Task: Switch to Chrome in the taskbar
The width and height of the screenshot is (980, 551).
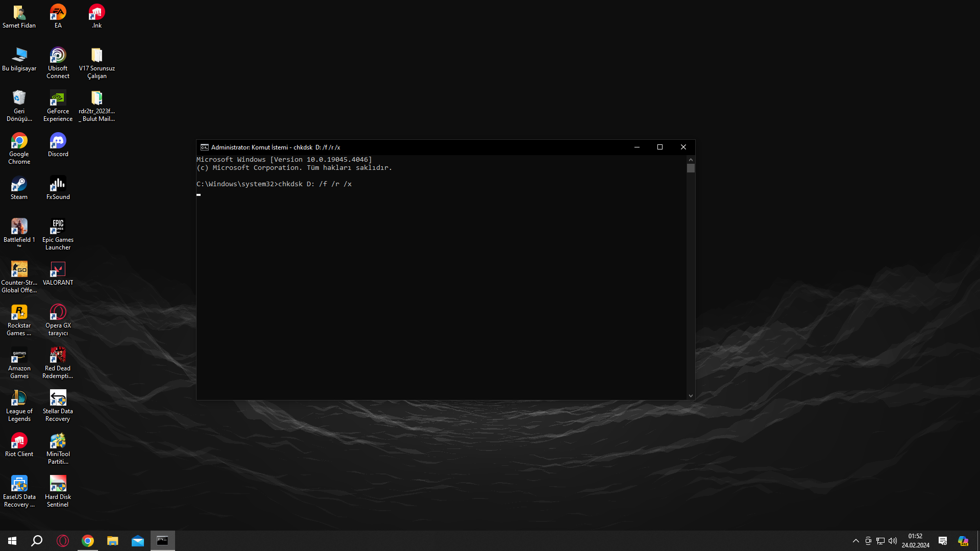Action: pos(88,541)
